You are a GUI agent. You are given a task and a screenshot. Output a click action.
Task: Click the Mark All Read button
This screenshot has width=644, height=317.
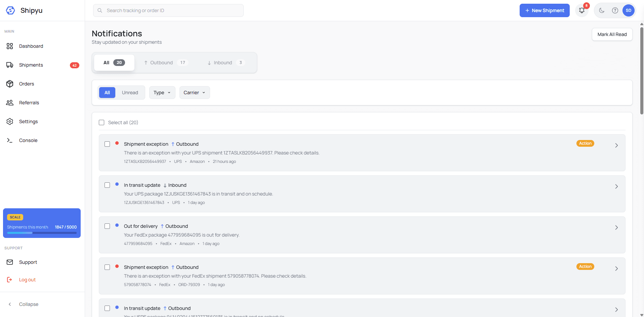point(612,34)
